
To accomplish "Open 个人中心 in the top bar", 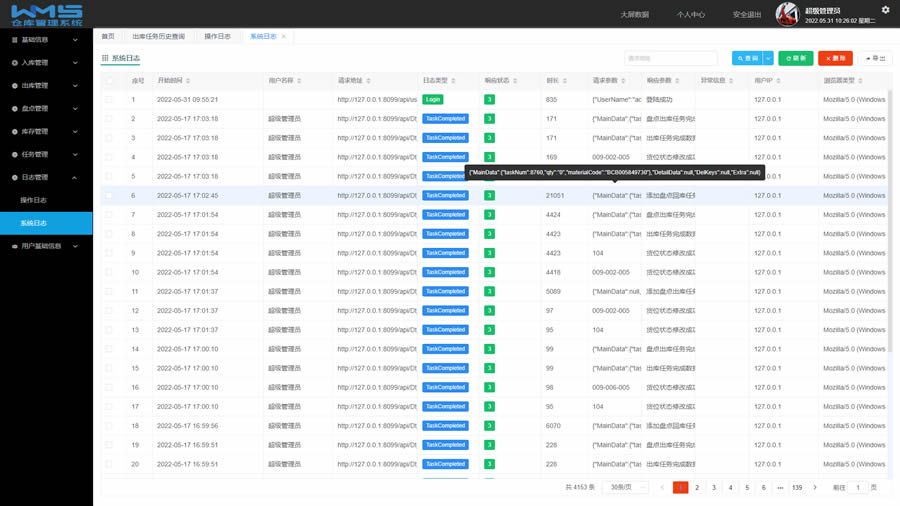I will coord(691,14).
